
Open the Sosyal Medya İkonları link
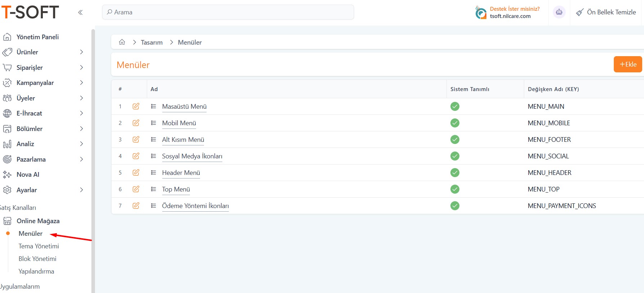192,156
